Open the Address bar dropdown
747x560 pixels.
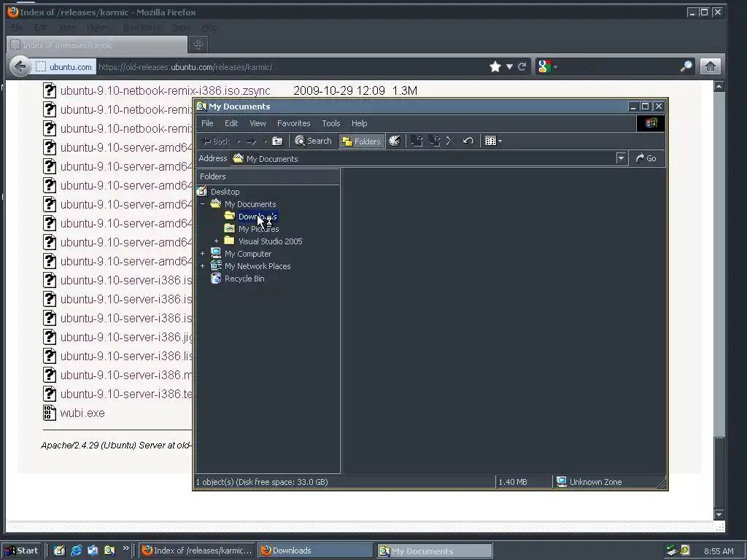(621, 158)
